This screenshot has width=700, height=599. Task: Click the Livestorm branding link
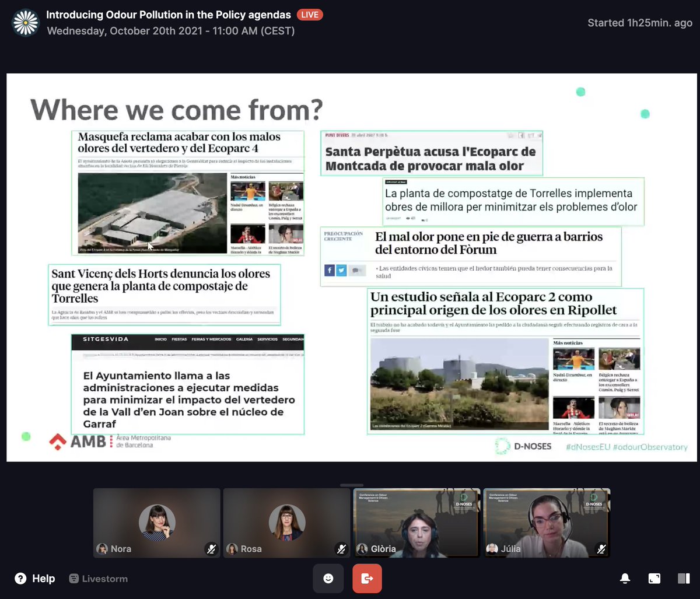tap(98, 579)
